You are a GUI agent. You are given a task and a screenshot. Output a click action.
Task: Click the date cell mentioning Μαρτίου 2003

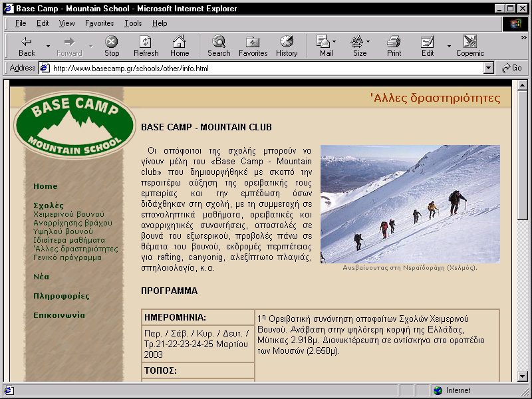coord(198,344)
